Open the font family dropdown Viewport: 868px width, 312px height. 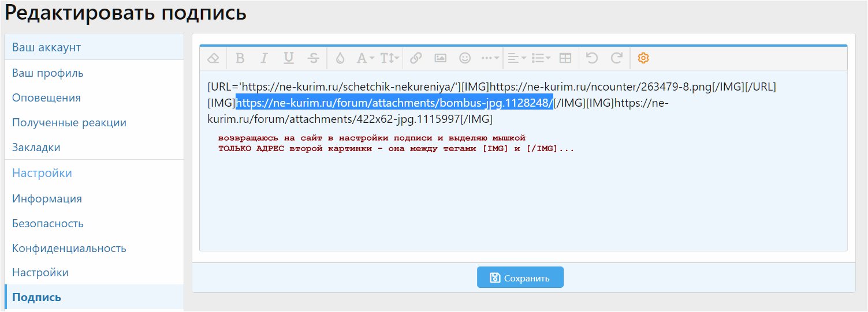tap(365, 58)
